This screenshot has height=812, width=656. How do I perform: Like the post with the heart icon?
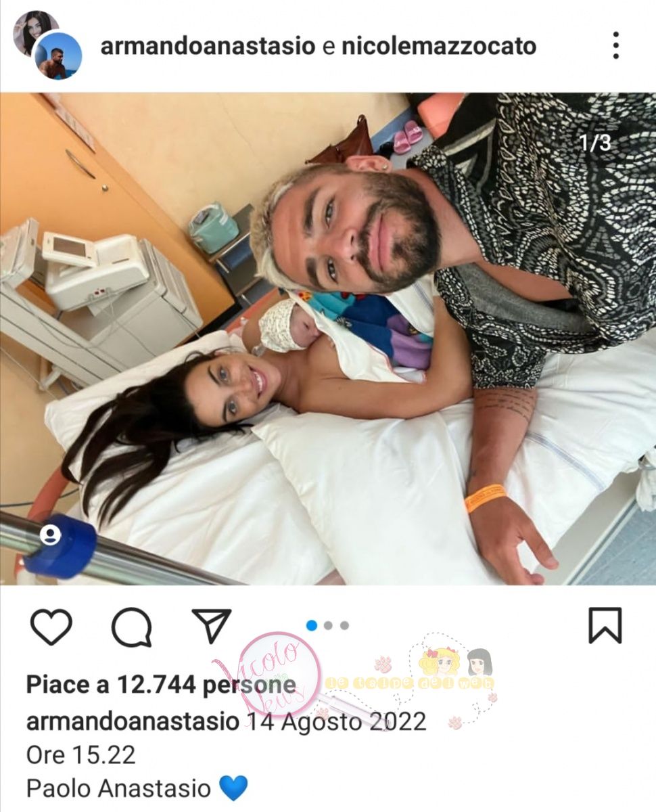click(51, 627)
